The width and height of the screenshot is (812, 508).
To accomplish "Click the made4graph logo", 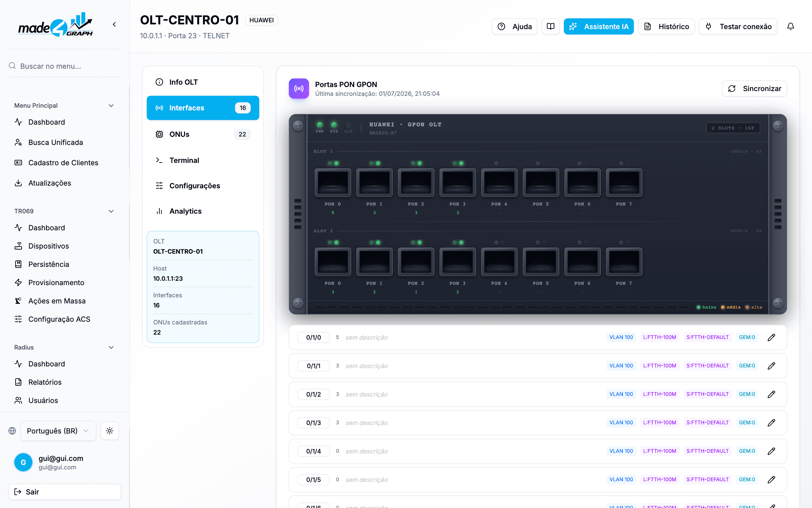I will [x=55, y=24].
